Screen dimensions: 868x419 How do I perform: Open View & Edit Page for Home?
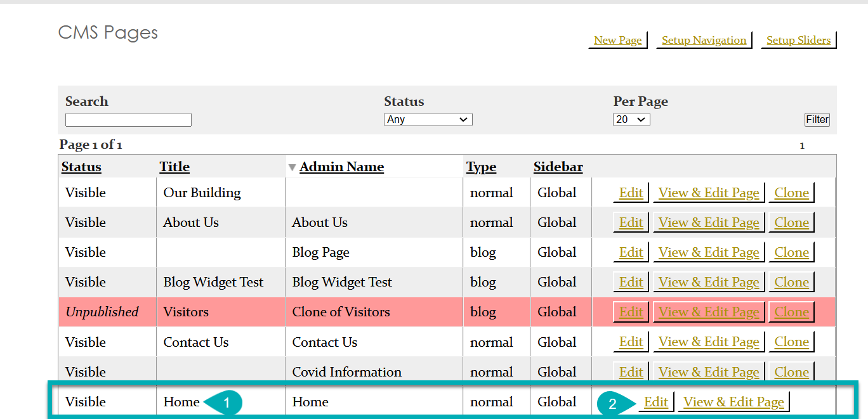coord(733,402)
